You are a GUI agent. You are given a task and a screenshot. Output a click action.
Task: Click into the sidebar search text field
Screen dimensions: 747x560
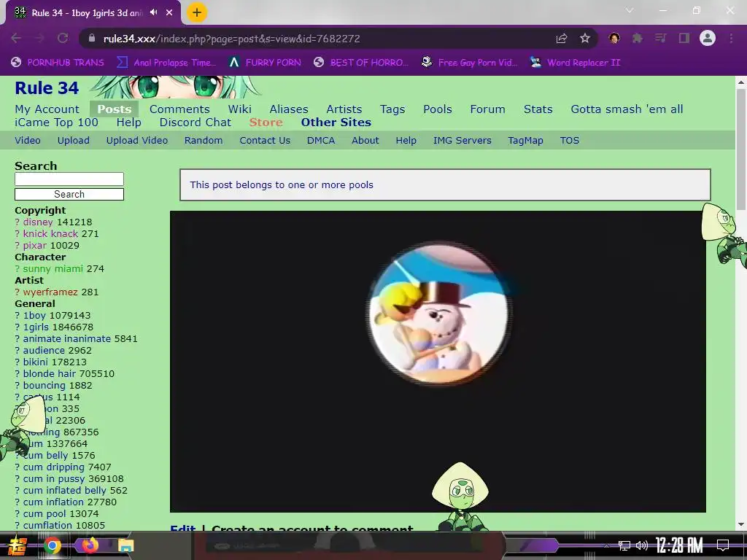pos(69,179)
